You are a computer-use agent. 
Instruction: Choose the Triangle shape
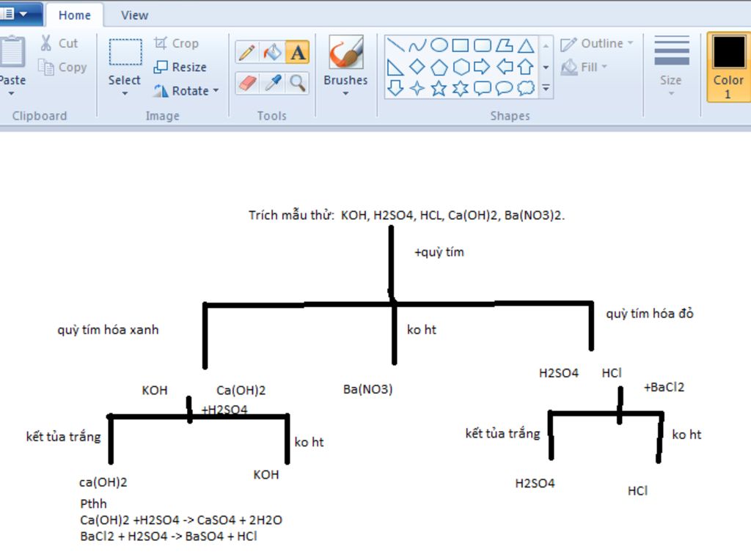(x=526, y=45)
